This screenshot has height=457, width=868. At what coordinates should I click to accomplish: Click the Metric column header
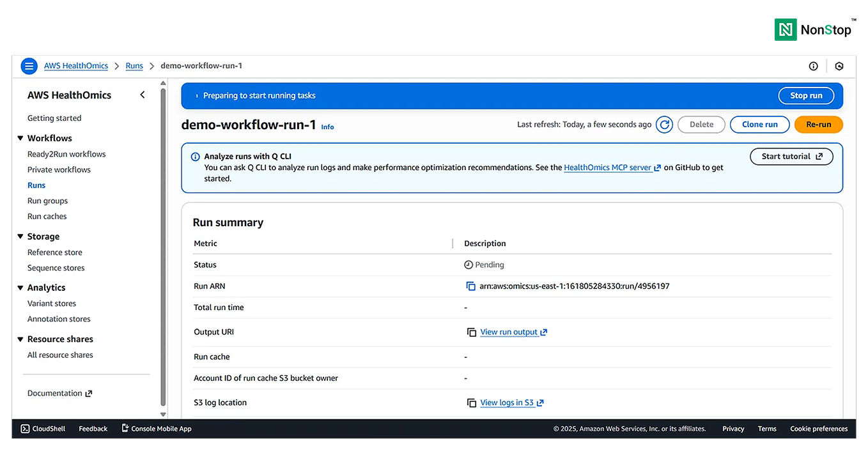pos(206,244)
